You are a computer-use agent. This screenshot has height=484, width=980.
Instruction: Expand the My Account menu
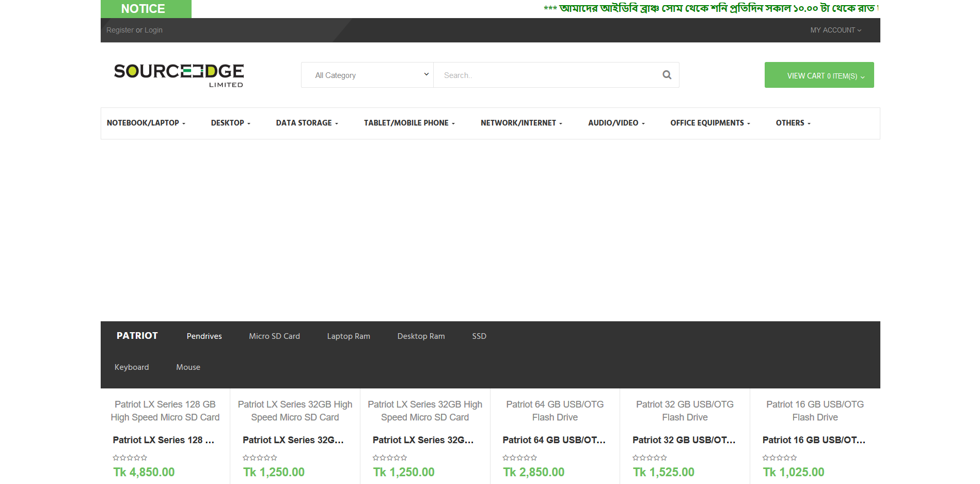tap(835, 30)
